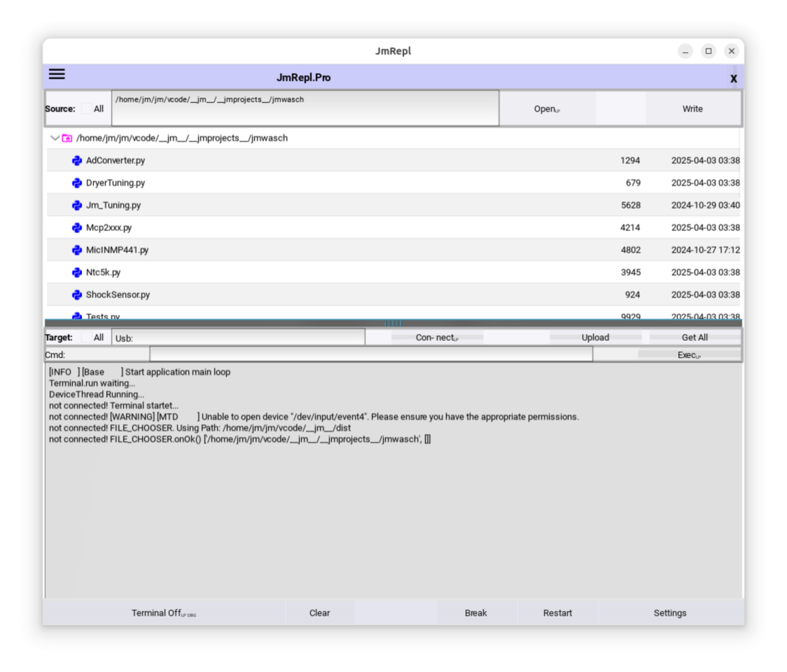Open the hamburger menu icon
This screenshot has height=672, width=787.
pyautogui.click(x=57, y=74)
